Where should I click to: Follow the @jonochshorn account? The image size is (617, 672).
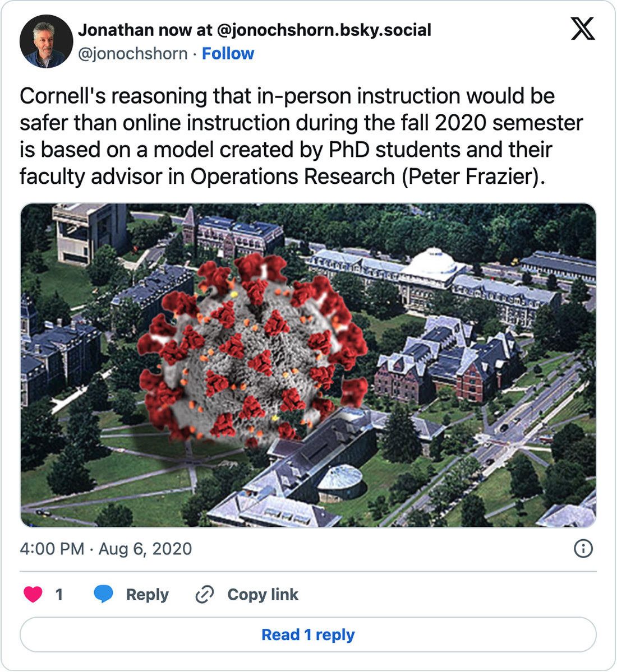(228, 54)
